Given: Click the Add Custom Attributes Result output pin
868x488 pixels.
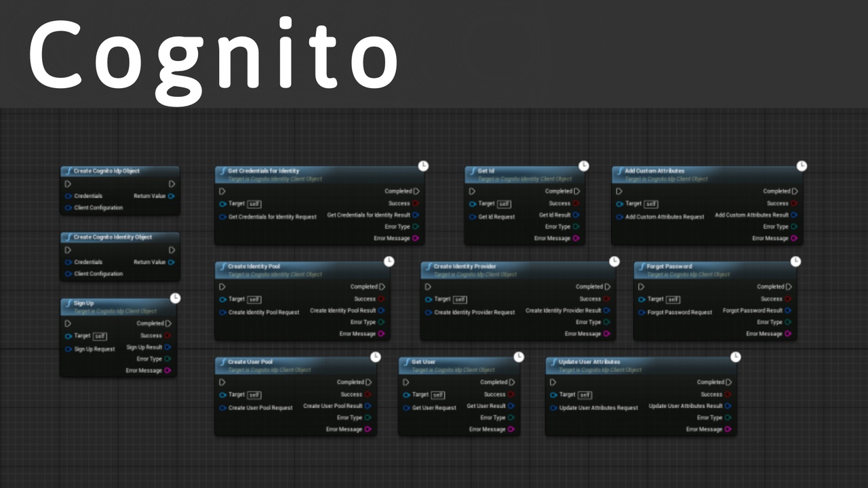Looking at the screenshot, I should pyautogui.click(x=793, y=215).
